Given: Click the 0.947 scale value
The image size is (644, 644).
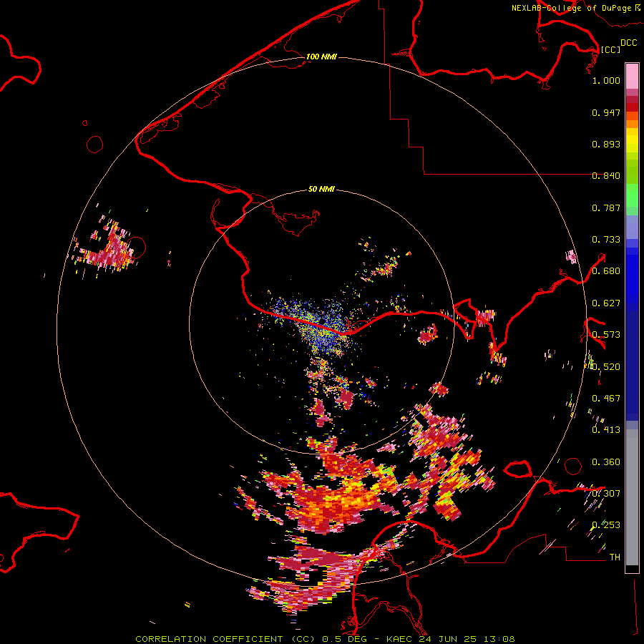Looking at the screenshot, I should point(606,112).
